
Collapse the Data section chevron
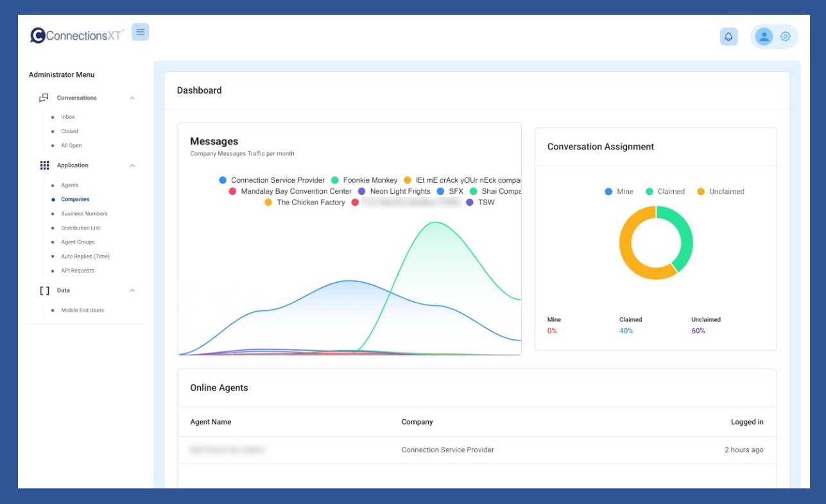(132, 290)
